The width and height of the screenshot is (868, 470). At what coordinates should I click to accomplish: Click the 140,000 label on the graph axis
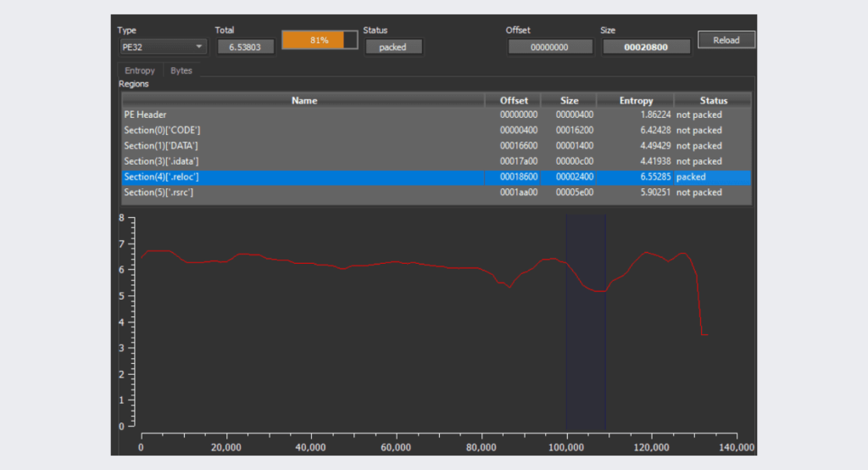pos(737,447)
